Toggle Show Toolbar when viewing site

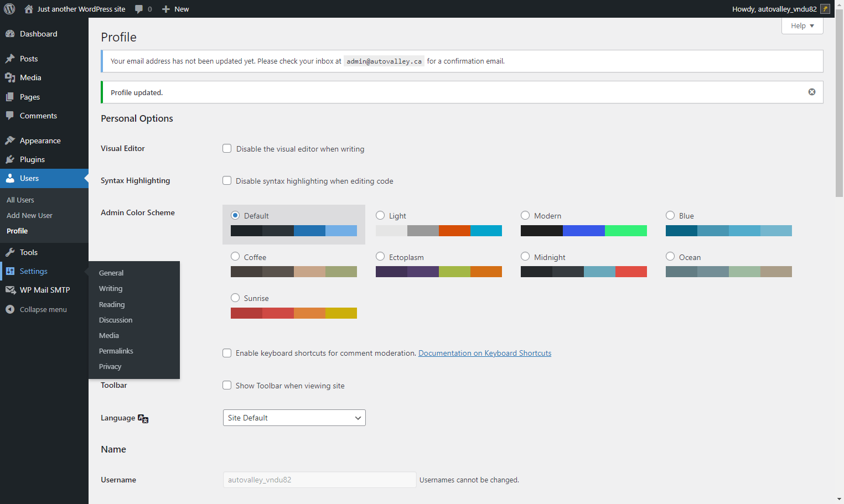click(227, 385)
